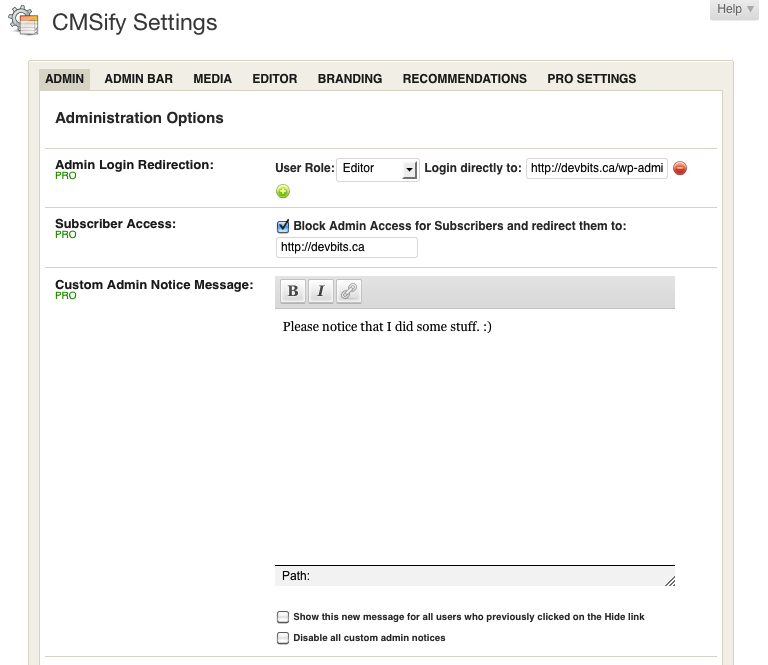Remove the Editor redirection with red minus icon

680,168
